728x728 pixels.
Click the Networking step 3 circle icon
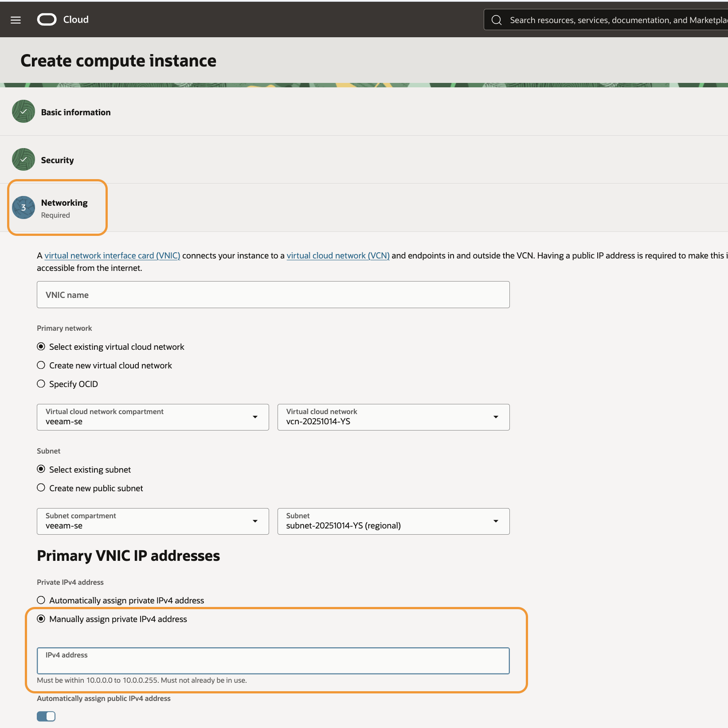coord(23,207)
